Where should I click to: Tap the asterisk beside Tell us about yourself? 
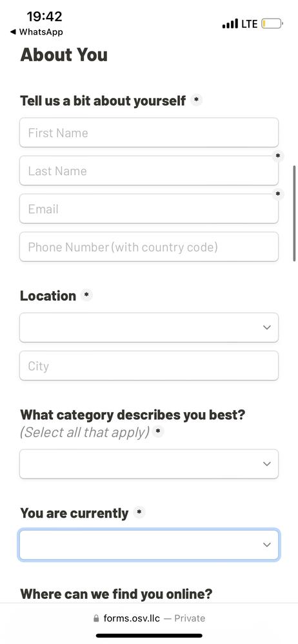pos(197,100)
